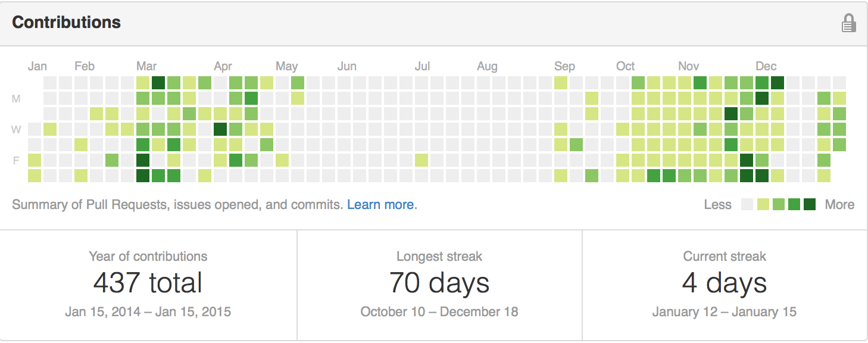Select the lone July Friday contribution square

pyautogui.click(x=421, y=160)
